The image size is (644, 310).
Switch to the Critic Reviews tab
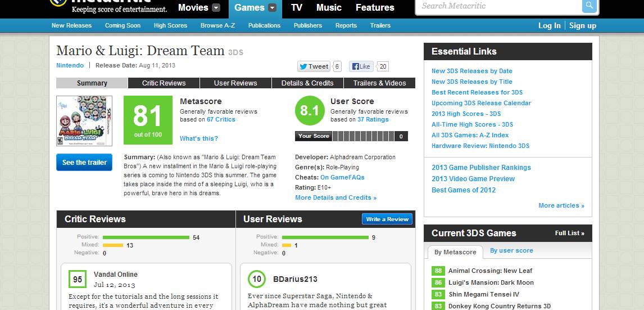[x=164, y=83]
